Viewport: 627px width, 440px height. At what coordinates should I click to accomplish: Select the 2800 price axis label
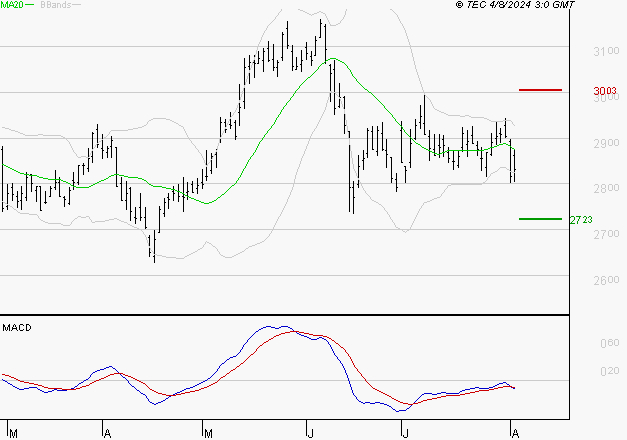(606, 188)
